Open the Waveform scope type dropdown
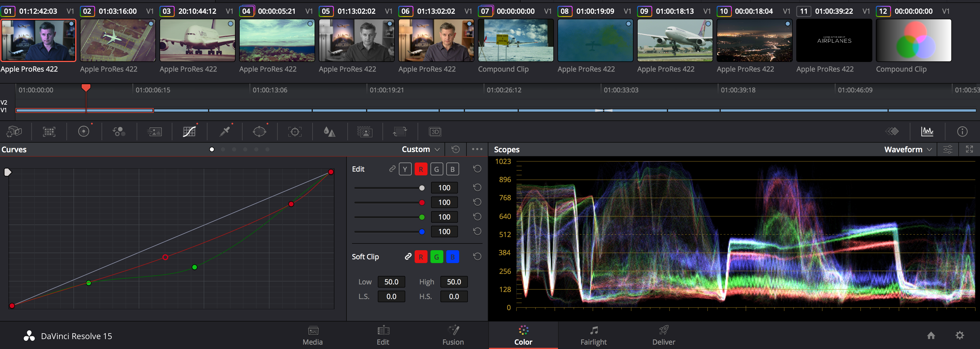The height and width of the screenshot is (349, 980). pyautogui.click(x=908, y=149)
